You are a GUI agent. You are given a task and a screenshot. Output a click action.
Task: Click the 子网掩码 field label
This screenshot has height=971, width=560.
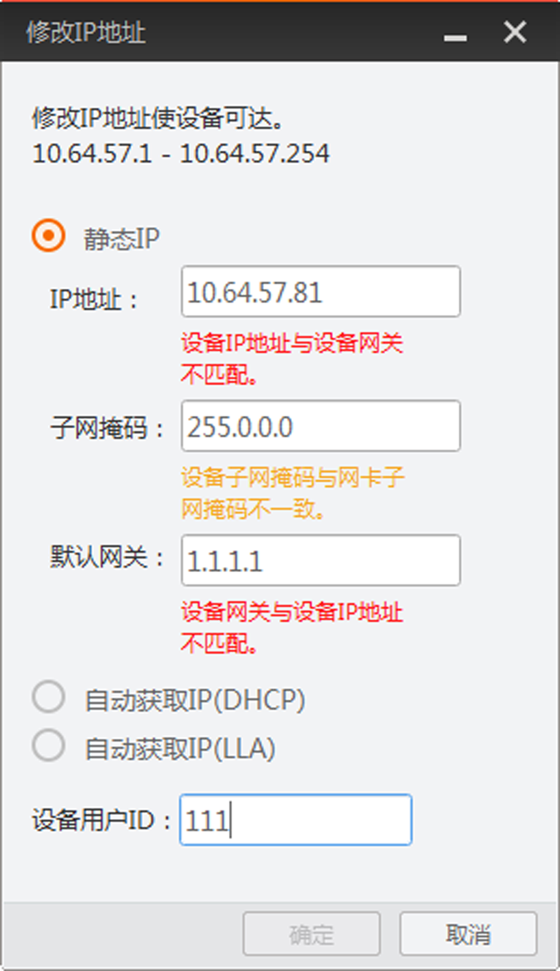100,428
